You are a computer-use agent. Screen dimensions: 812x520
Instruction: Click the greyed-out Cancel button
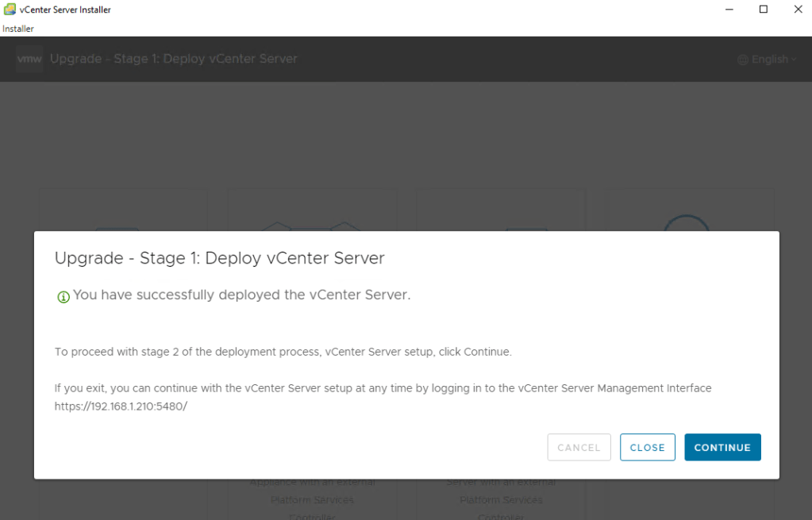[579, 447]
